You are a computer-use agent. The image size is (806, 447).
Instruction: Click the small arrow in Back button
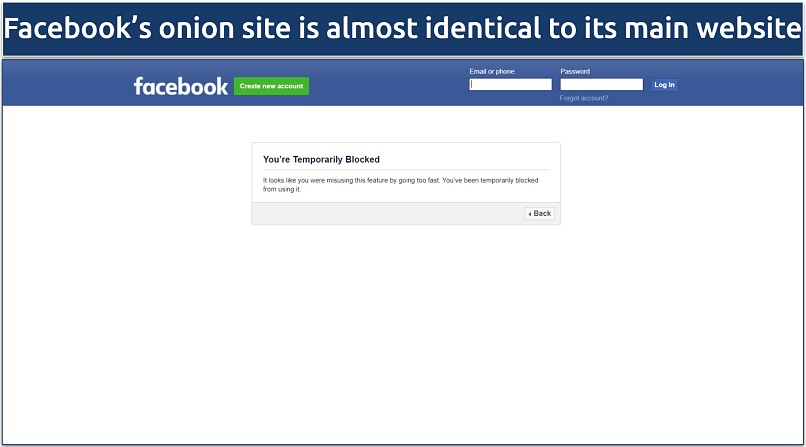point(530,213)
